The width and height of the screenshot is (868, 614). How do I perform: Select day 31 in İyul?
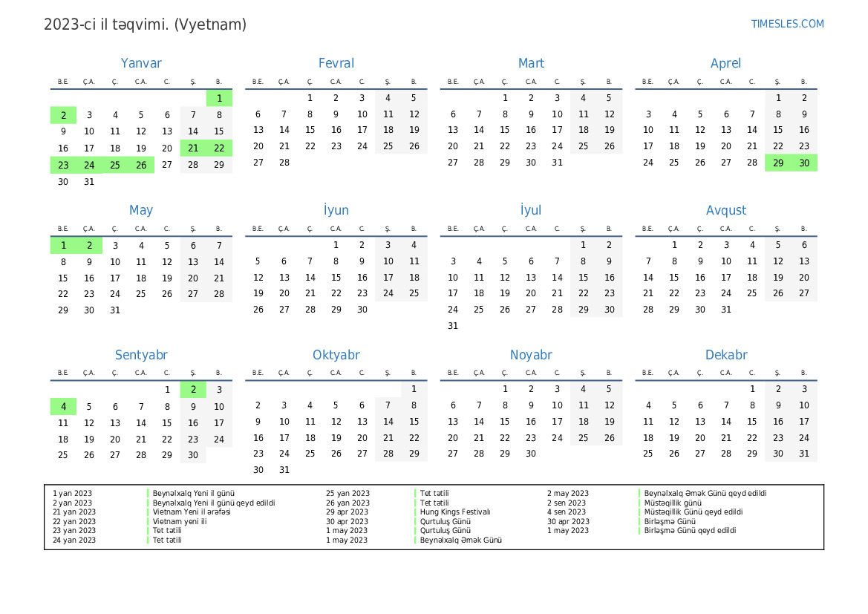[453, 326]
